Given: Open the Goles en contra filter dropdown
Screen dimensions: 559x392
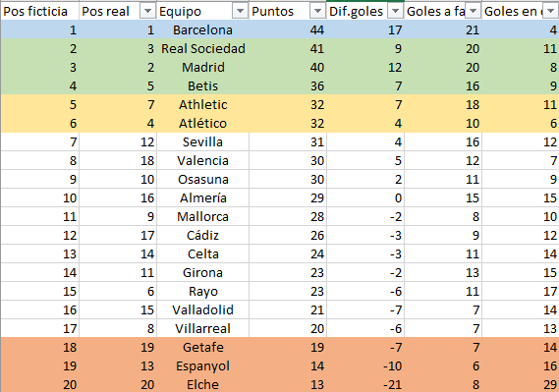Looking at the screenshot, I should [551, 12].
